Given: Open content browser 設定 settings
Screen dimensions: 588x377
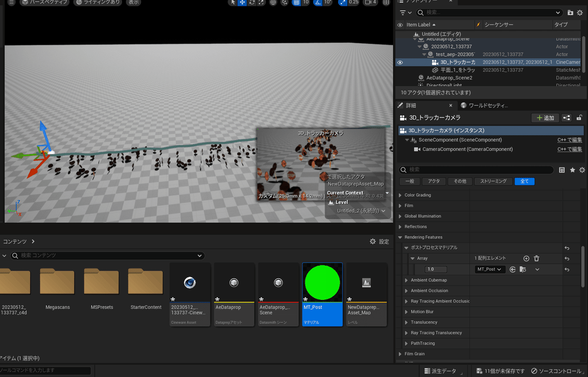Looking at the screenshot, I should 379,242.
